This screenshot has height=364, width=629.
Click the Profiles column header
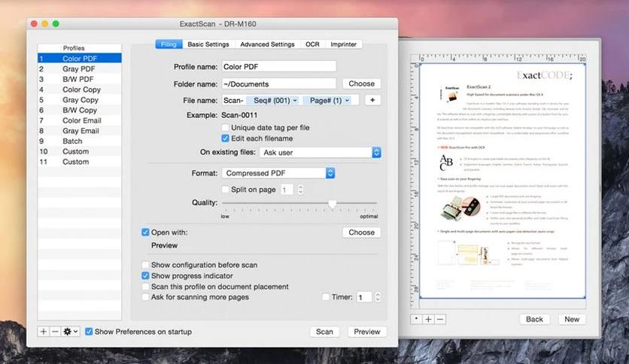(80, 48)
